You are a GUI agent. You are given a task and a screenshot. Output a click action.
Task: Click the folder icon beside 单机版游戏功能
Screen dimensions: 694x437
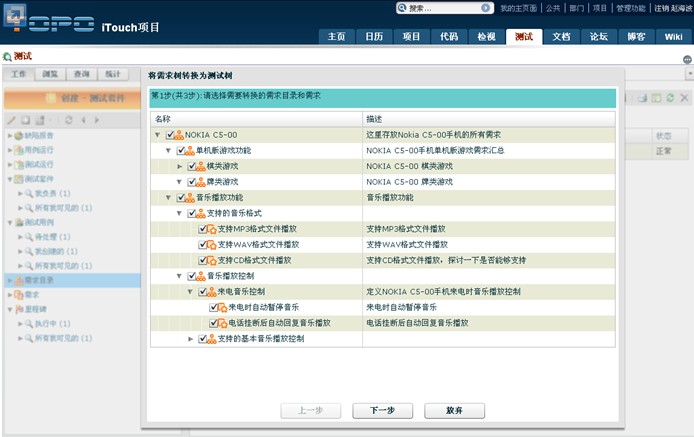(190, 151)
